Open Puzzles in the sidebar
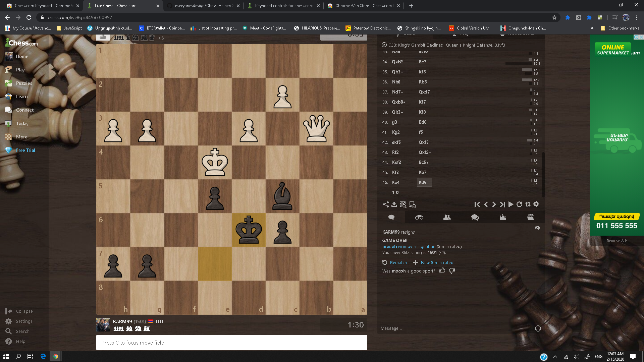 (x=24, y=83)
